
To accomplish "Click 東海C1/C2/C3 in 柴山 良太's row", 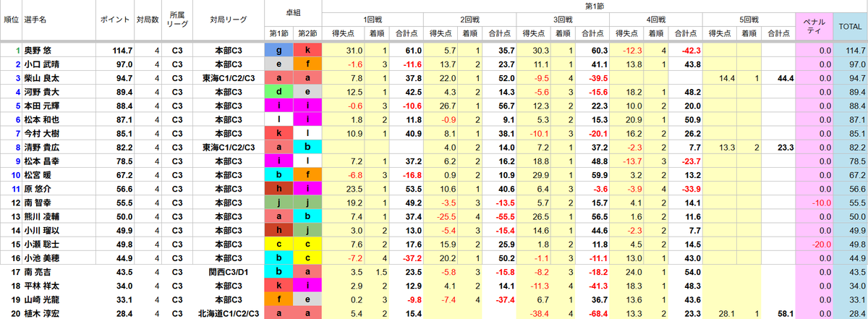I will (x=227, y=78).
